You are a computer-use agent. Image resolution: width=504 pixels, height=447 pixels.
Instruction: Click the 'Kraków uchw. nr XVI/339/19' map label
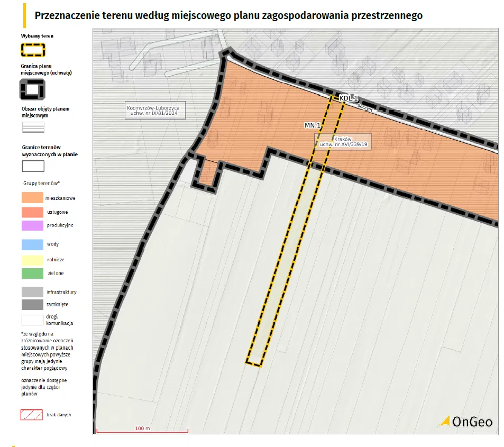343,141
